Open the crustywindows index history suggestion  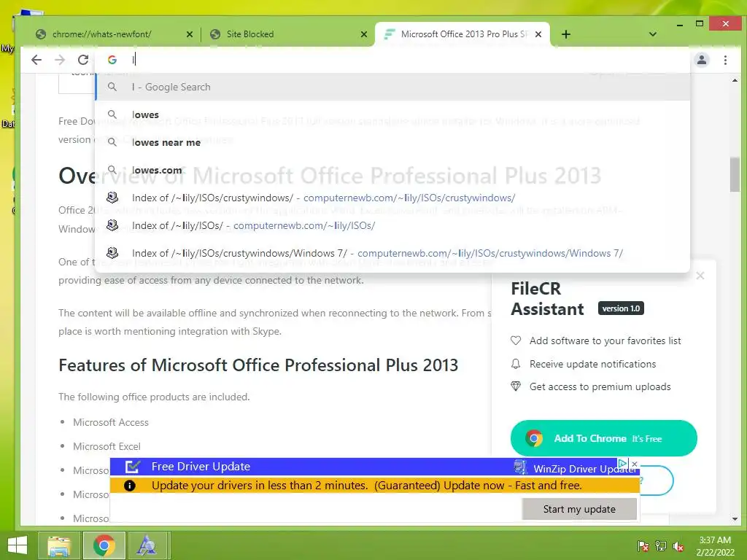pyautogui.click(x=392, y=198)
